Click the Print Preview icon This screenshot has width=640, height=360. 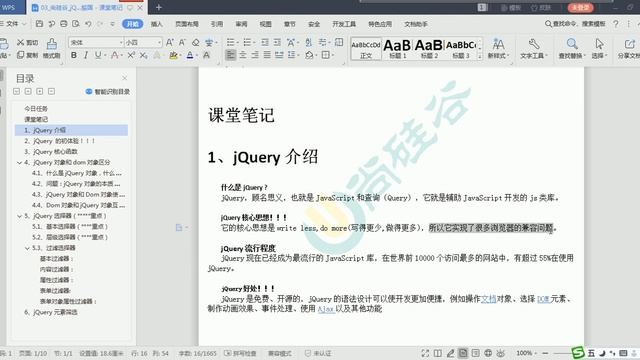point(76,24)
